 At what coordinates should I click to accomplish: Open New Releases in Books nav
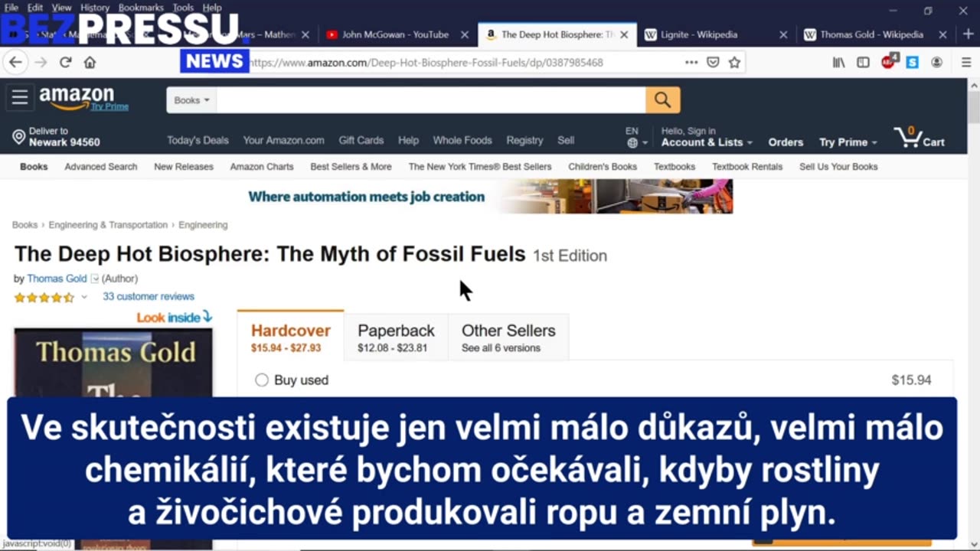(x=184, y=167)
